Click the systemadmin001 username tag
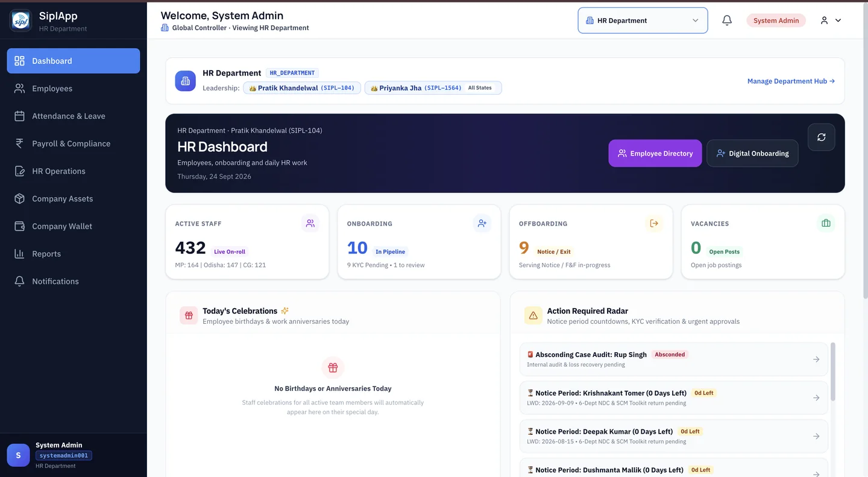 tap(64, 456)
